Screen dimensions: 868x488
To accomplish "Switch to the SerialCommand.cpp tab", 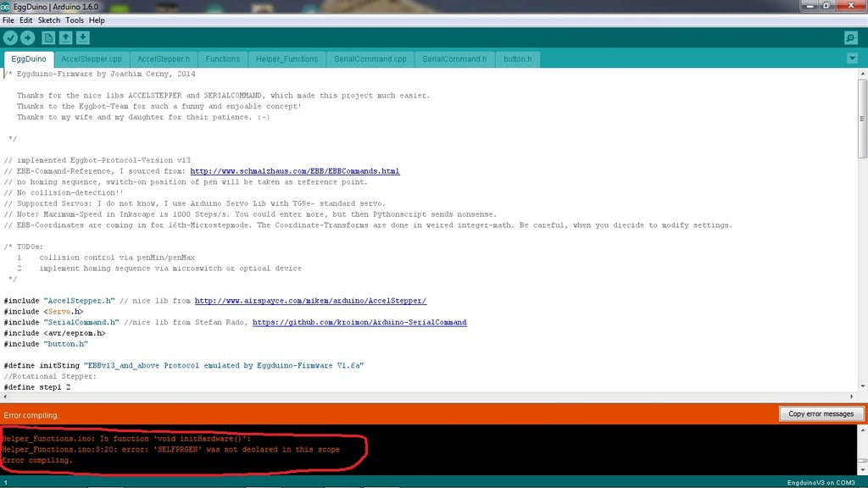I will pyautogui.click(x=370, y=59).
